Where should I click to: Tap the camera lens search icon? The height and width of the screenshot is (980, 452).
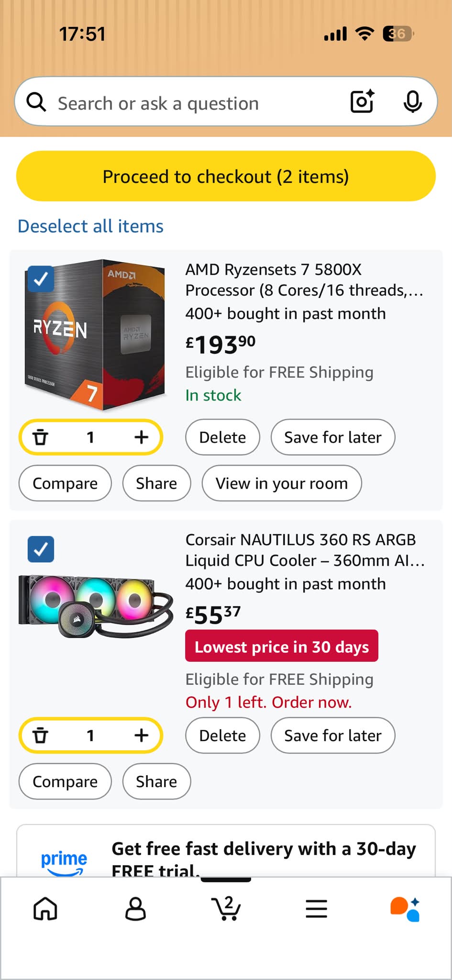pos(362,101)
